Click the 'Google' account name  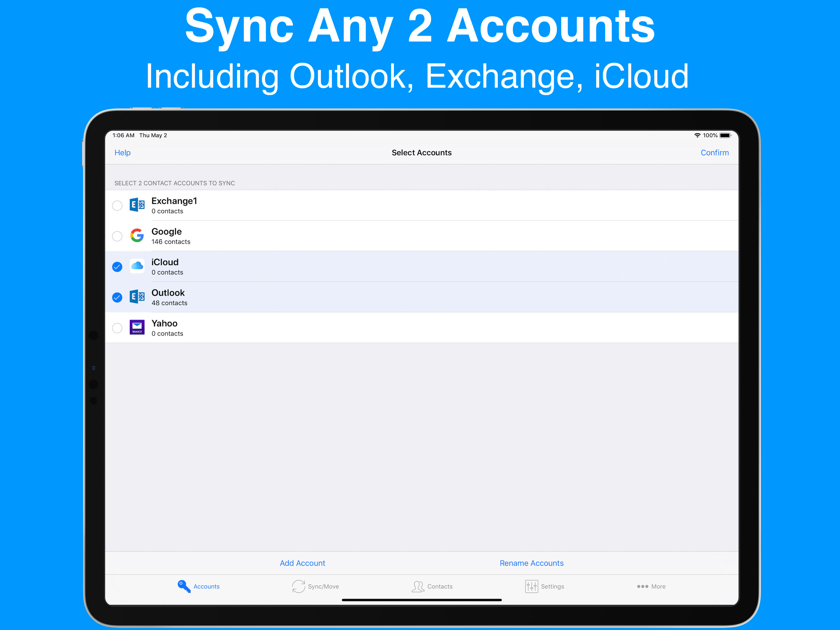(166, 231)
